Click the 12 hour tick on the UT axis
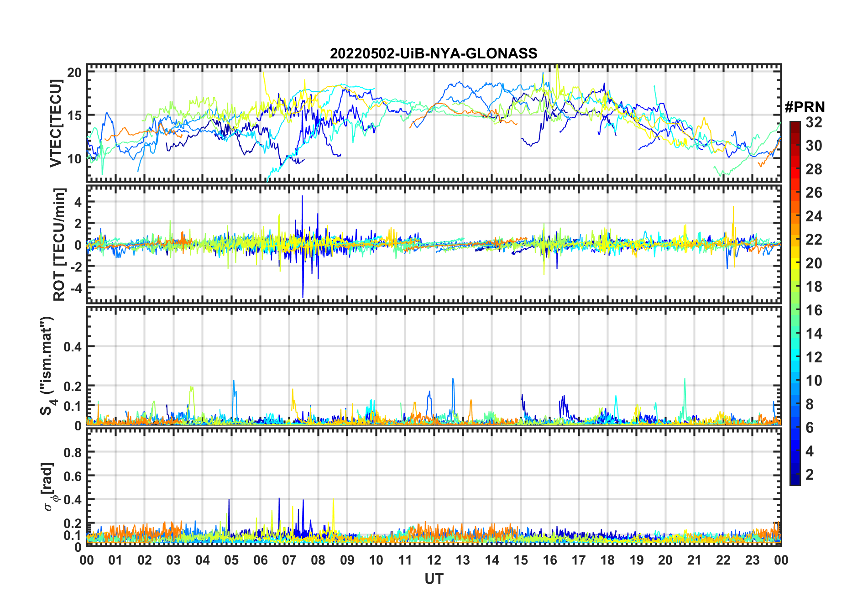This screenshot has height=607, width=868. pyautogui.click(x=434, y=560)
